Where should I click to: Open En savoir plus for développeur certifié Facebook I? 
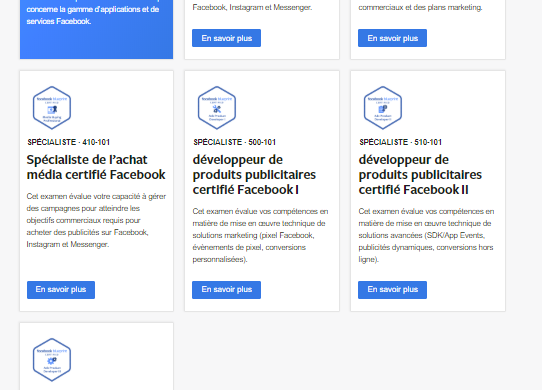(226, 290)
